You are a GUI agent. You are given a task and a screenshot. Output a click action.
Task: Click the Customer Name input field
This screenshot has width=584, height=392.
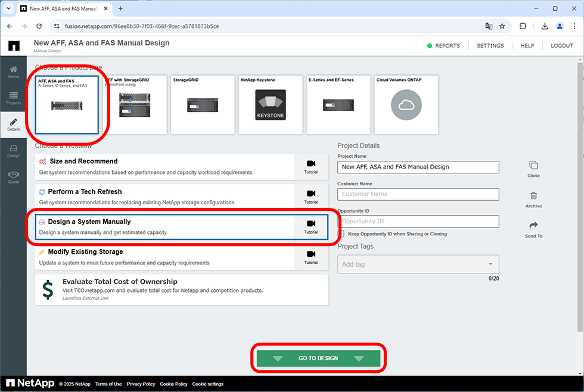click(x=418, y=194)
